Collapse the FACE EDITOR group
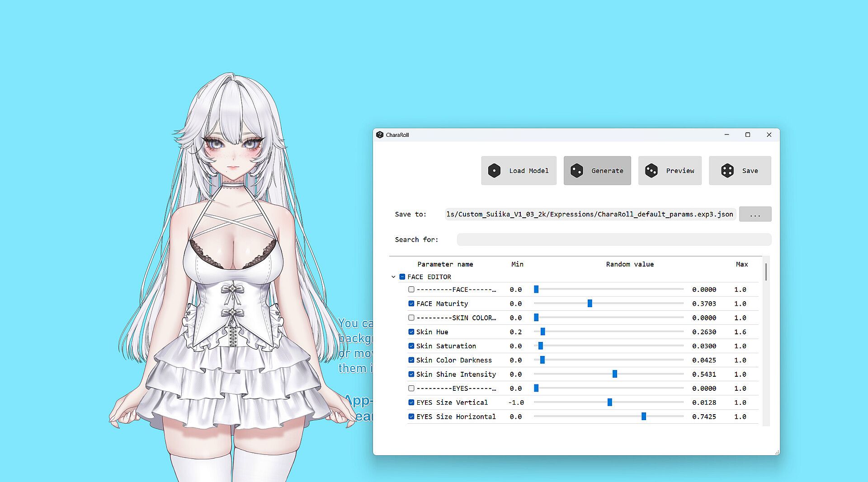868x482 pixels. pyautogui.click(x=393, y=277)
